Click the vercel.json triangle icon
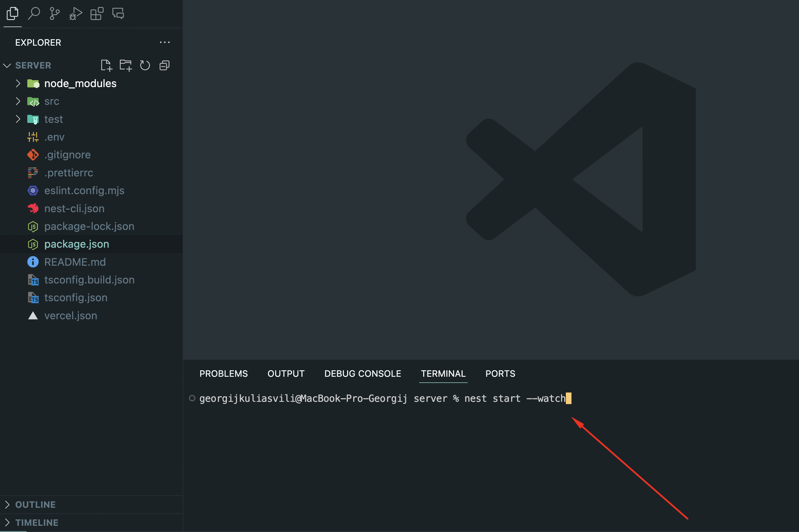 point(33,316)
